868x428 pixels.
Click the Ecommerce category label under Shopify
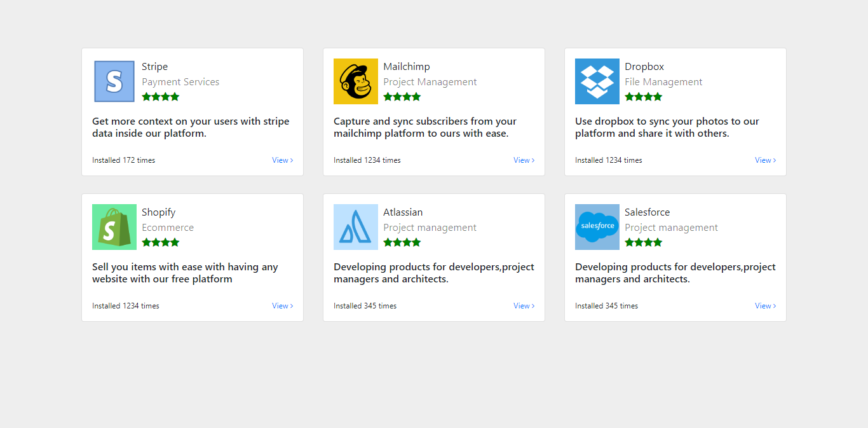(x=168, y=227)
